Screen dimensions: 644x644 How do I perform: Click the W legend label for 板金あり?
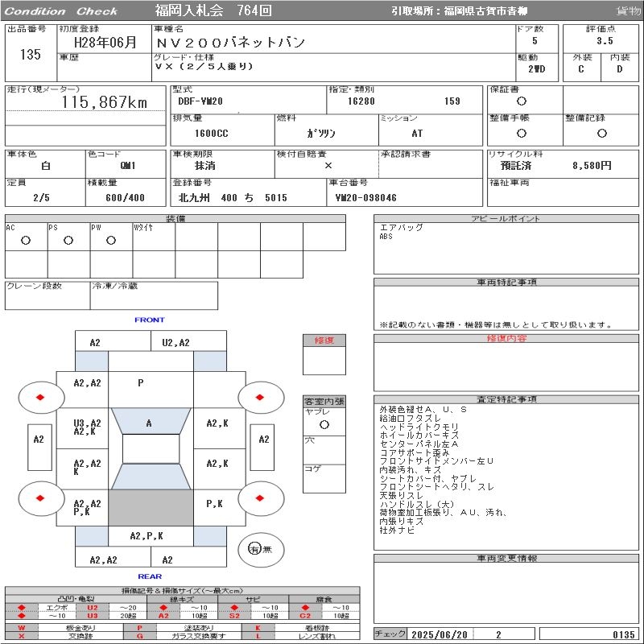pyautogui.click(x=22, y=628)
